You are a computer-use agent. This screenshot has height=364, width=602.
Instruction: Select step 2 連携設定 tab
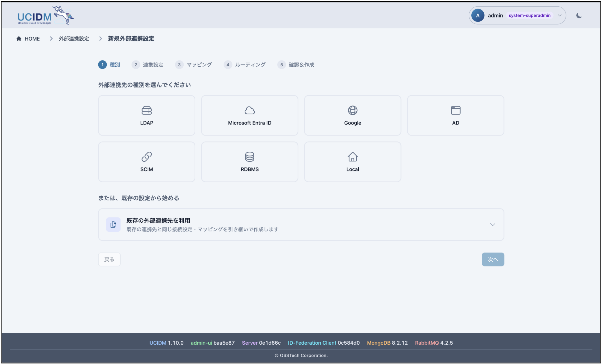tap(148, 65)
